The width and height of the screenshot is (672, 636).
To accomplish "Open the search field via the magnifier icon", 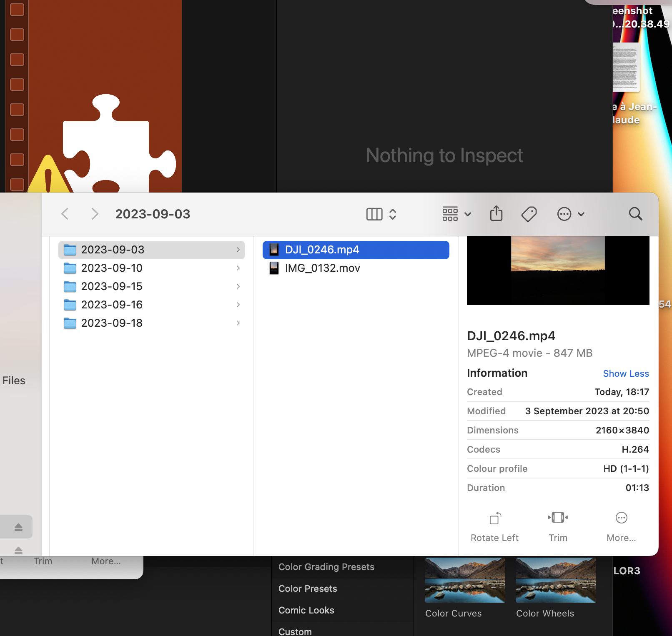I will [635, 214].
